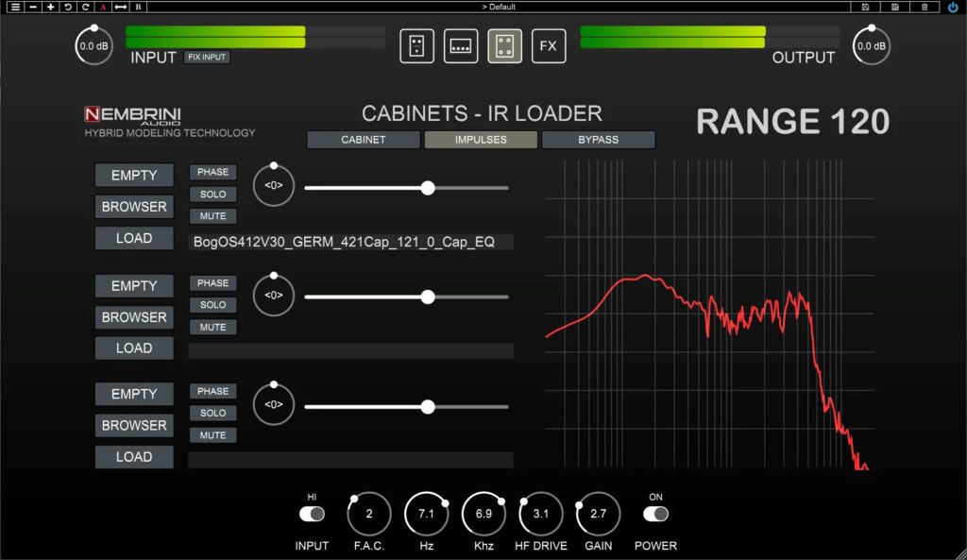
Task: Toggle the blue power bypass icon
Action: click(953, 8)
